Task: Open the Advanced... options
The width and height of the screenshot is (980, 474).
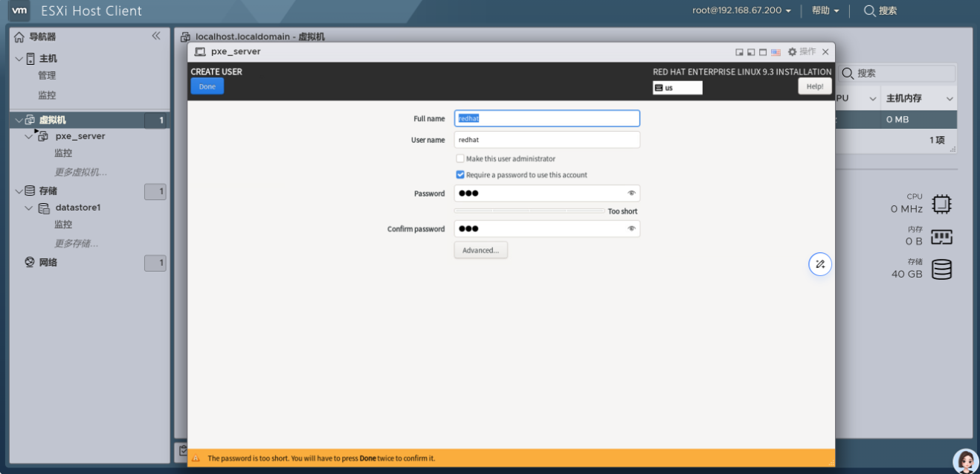Action: point(481,250)
